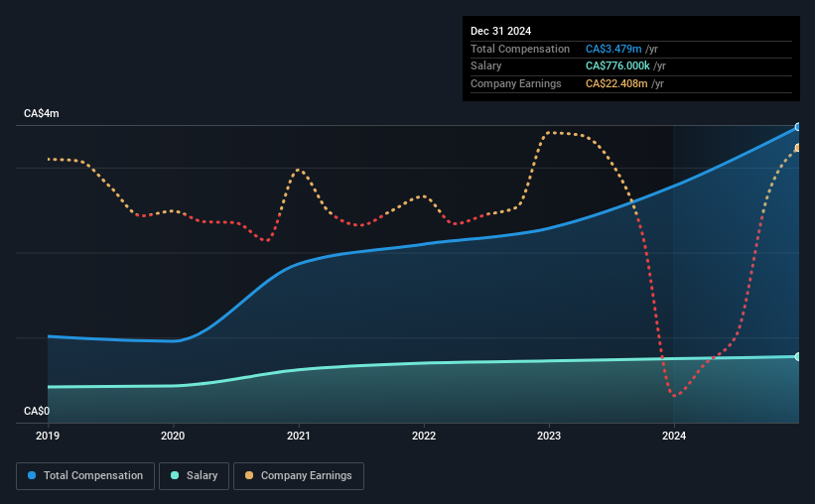
Task: Select the 2024 x-axis label
Action: tap(674, 436)
